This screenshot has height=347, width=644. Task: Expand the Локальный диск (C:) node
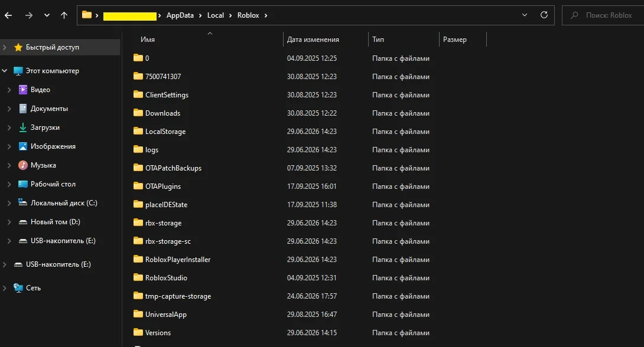pos(9,202)
